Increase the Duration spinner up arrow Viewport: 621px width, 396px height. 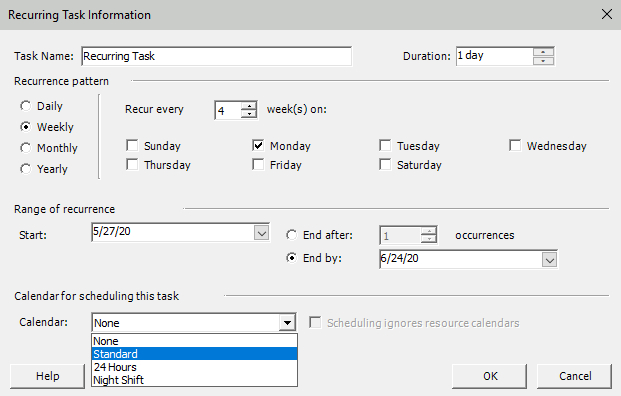click(543, 52)
